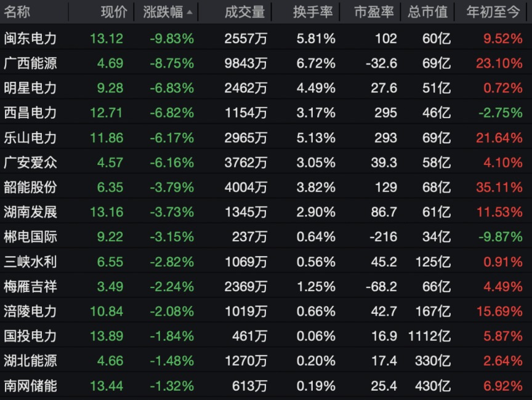
Task: Click 湖北能源's 年初至今 value 2.64%
Action: coord(502,361)
